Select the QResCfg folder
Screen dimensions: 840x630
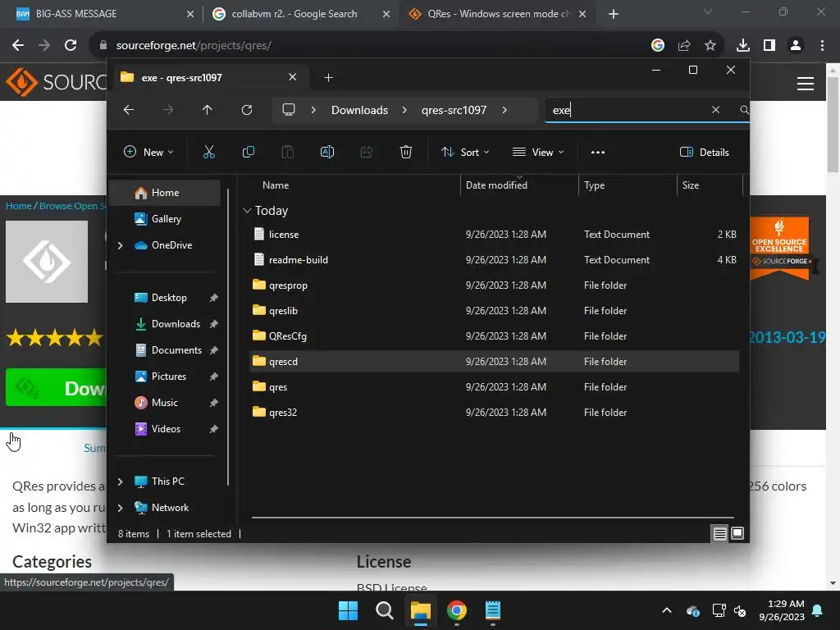click(x=494, y=336)
